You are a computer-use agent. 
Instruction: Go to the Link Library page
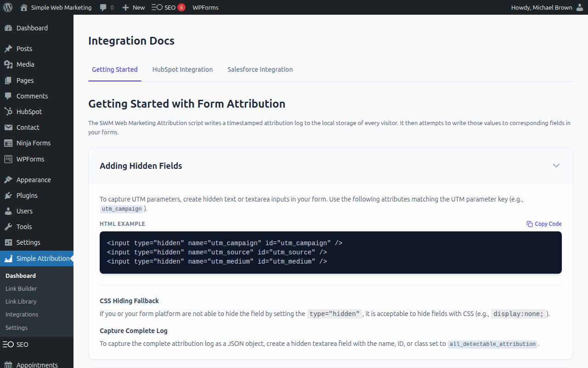(21, 301)
